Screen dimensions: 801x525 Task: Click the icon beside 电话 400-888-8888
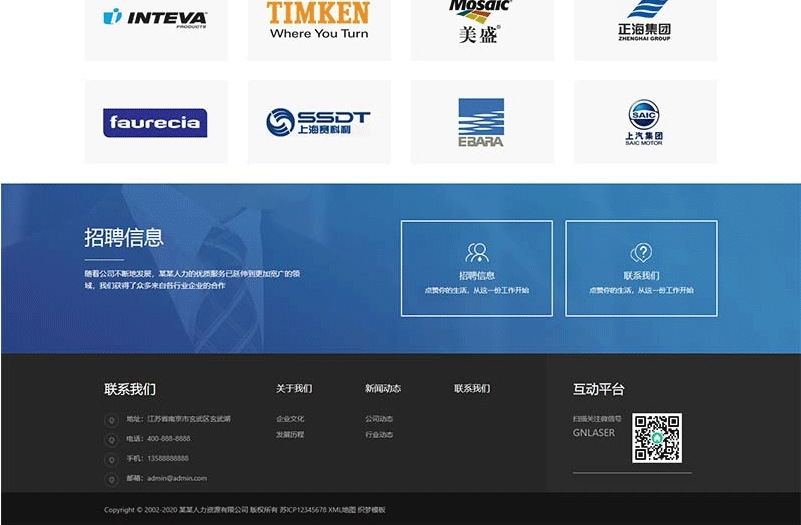click(111, 440)
